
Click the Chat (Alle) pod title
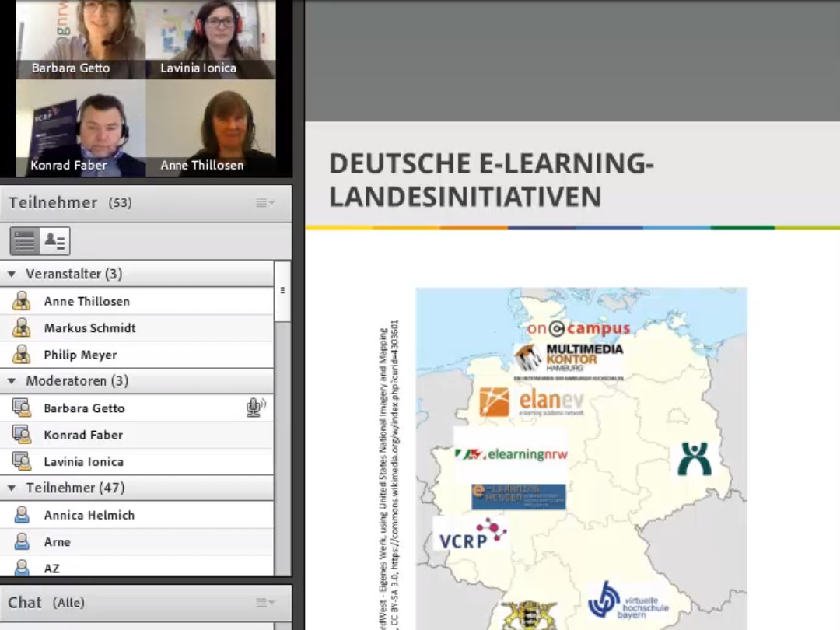tap(46, 603)
